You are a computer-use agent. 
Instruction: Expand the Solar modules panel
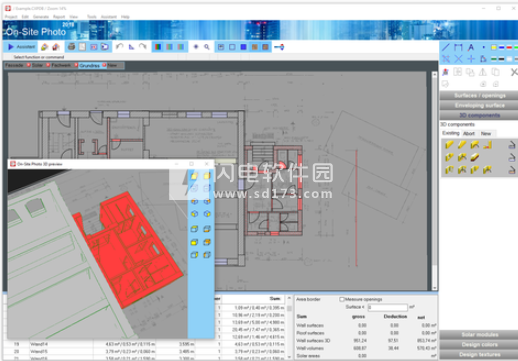click(479, 334)
